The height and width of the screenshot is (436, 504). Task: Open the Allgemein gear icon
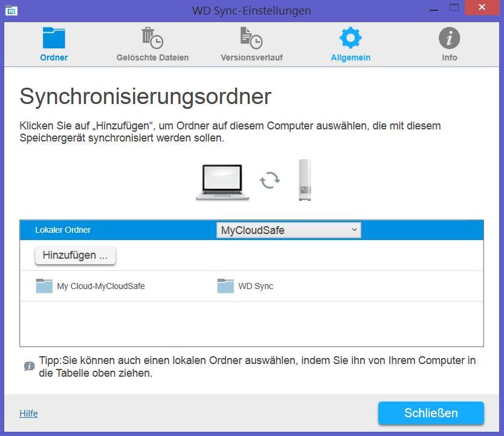tap(351, 37)
